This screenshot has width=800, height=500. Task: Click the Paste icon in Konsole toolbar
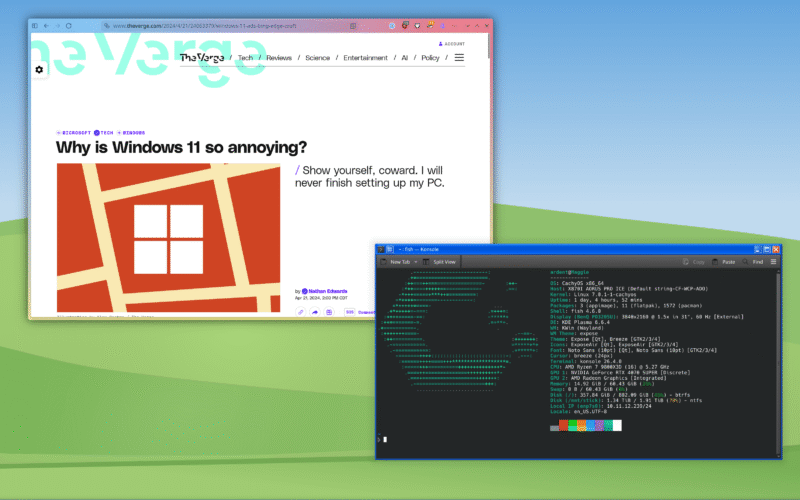(x=725, y=261)
